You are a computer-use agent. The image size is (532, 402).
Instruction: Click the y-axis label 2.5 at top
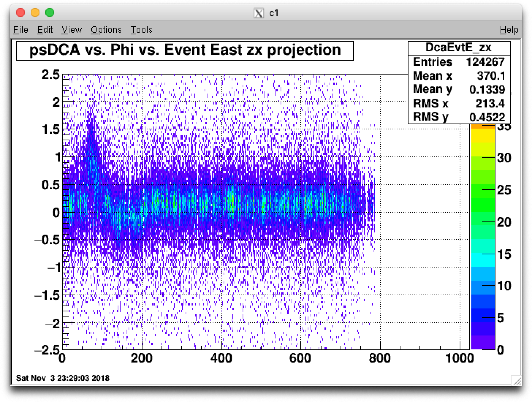click(51, 75)
